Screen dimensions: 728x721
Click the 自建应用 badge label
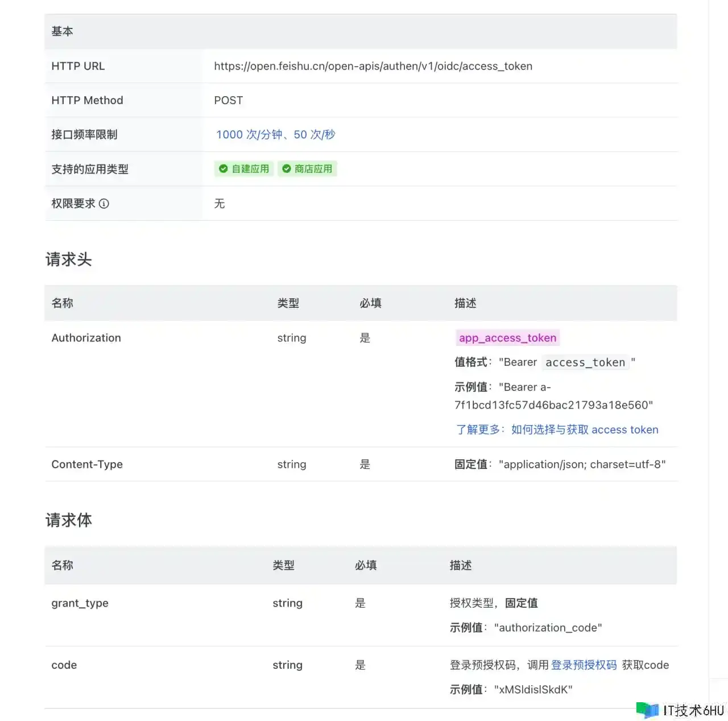250,169
